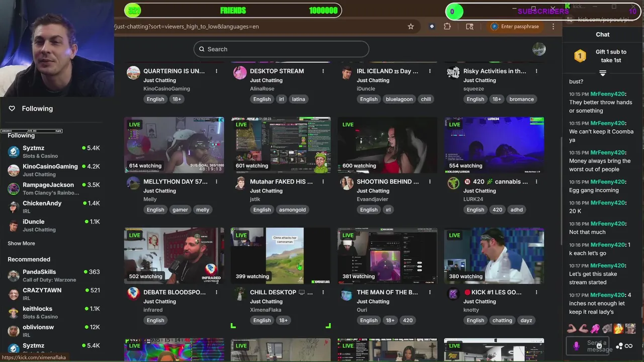Open options menu for IRL ICELAND stream
This screenshot has width=644, height=362.
(430, 71)
